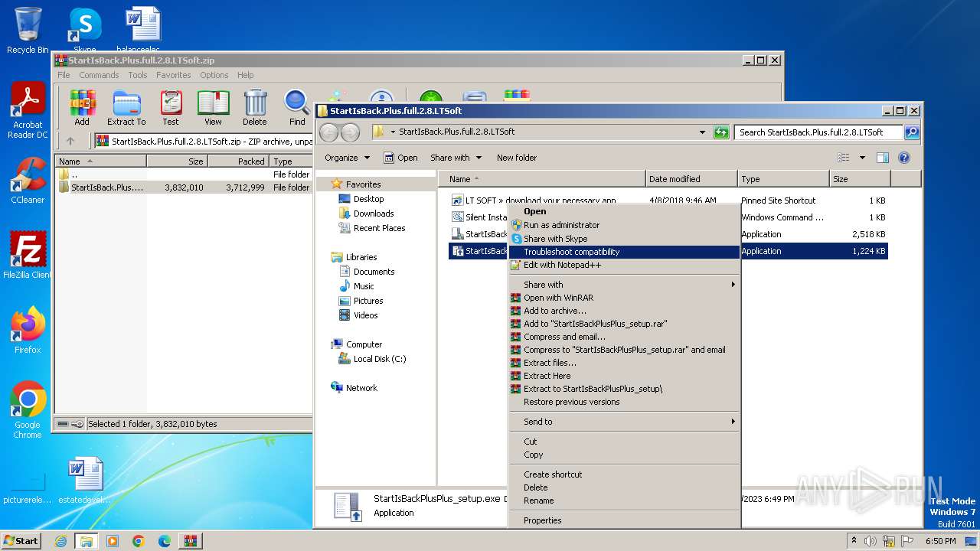Click Microsoft Edge icon on taskbar
The image size is (980, 551).
164,541
